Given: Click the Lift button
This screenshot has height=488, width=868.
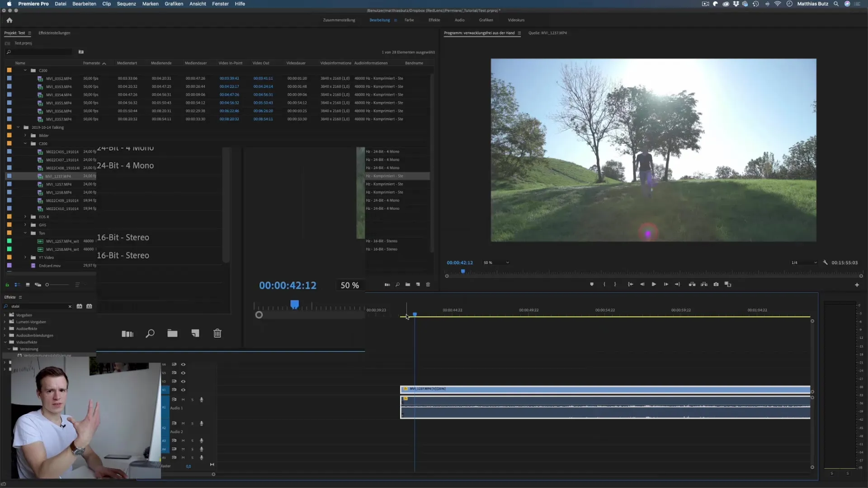Looking at the screenshot, I should click(692, 285).
